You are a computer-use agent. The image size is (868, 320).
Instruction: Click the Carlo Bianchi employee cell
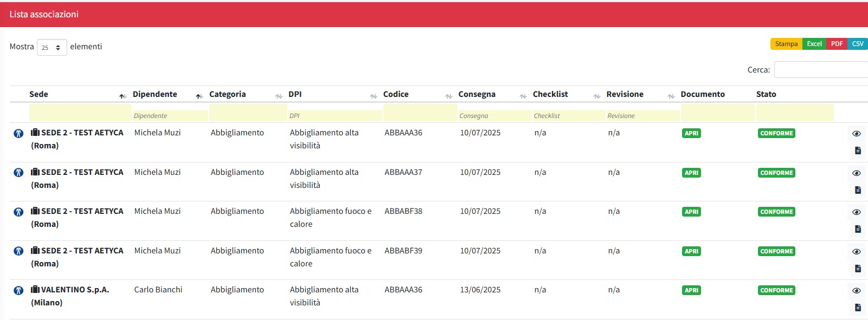coord(158,290)
